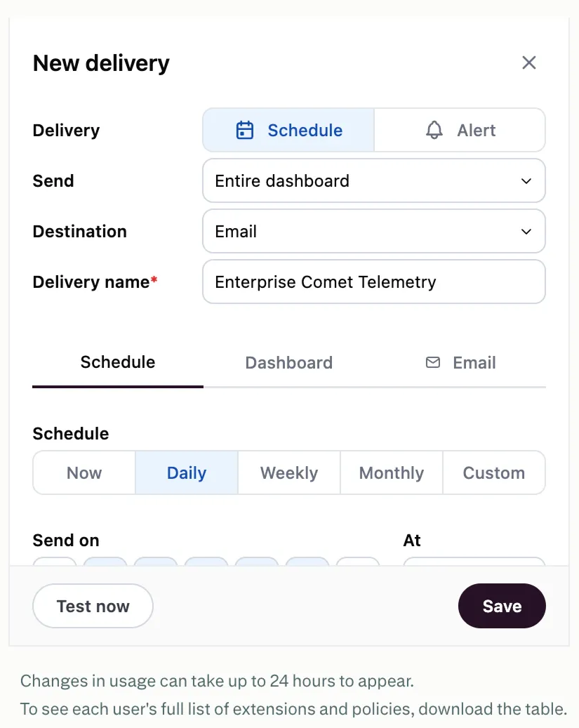Save the new delivery

coord(502,606)
